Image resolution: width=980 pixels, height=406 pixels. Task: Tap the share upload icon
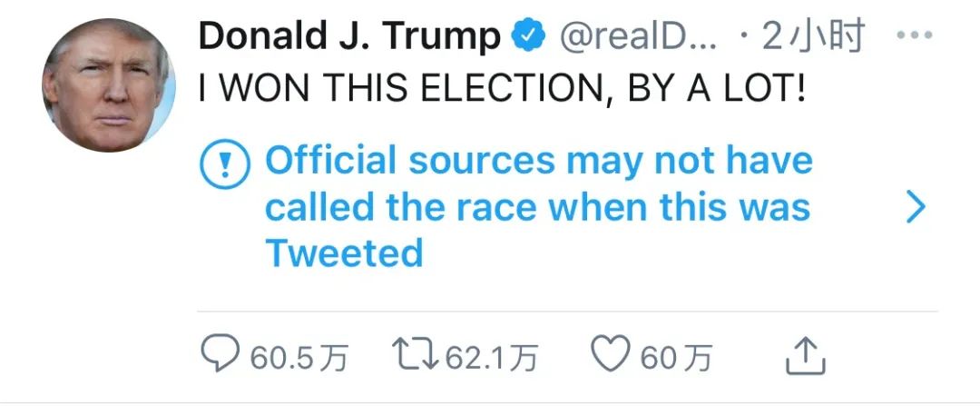804,357
